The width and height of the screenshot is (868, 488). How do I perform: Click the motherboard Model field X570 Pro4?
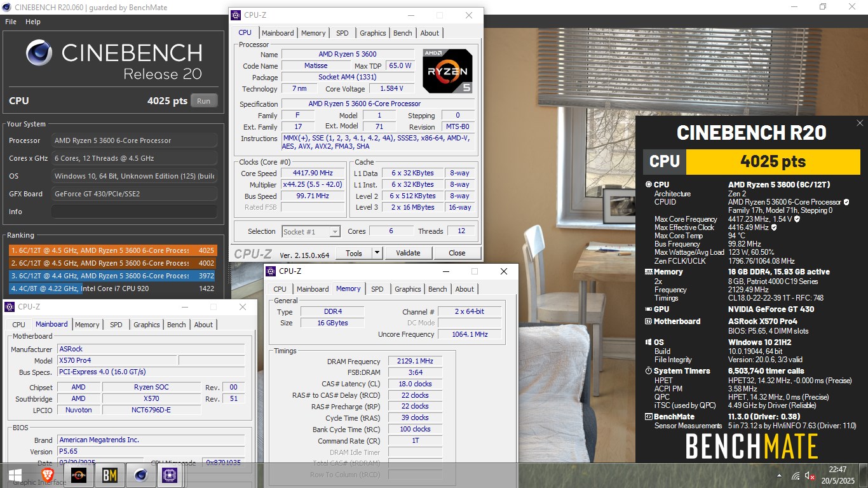[117, 360]
